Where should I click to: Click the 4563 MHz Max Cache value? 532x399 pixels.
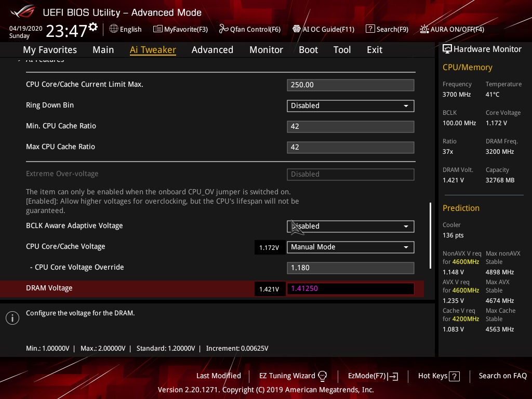[x=499, y=329]
